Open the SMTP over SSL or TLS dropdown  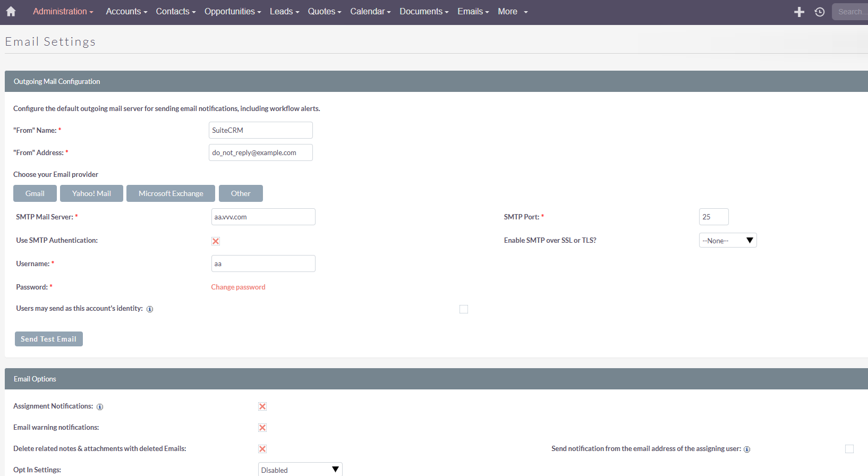(x=727, y=241)
